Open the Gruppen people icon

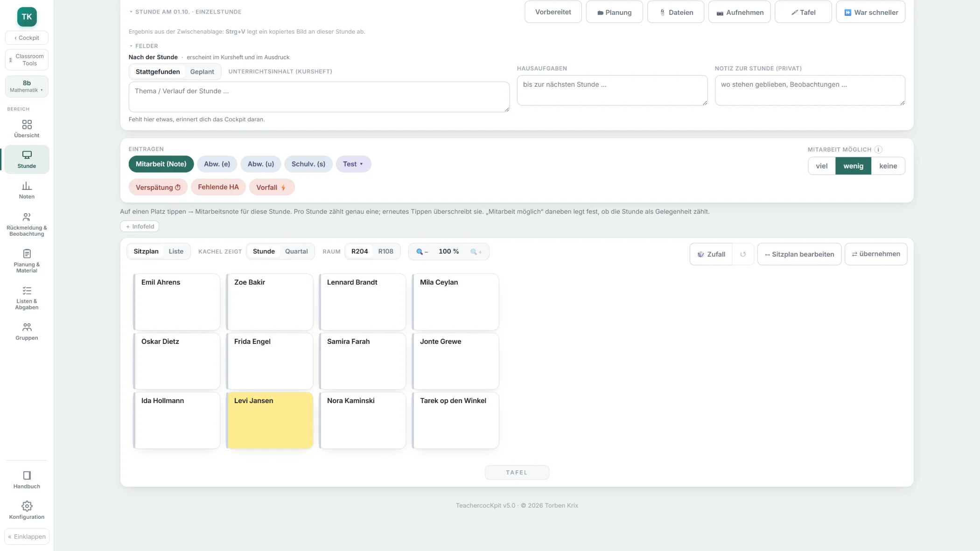coord(27,327)
